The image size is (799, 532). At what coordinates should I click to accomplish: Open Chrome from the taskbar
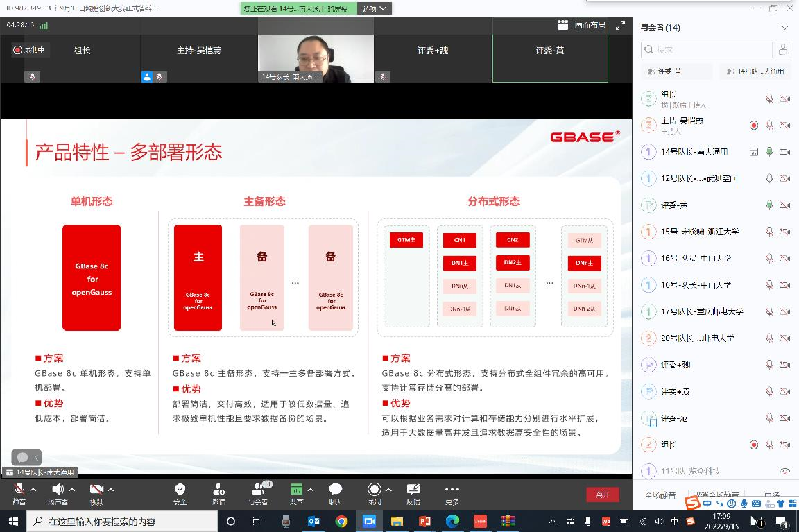coord(341,522)
